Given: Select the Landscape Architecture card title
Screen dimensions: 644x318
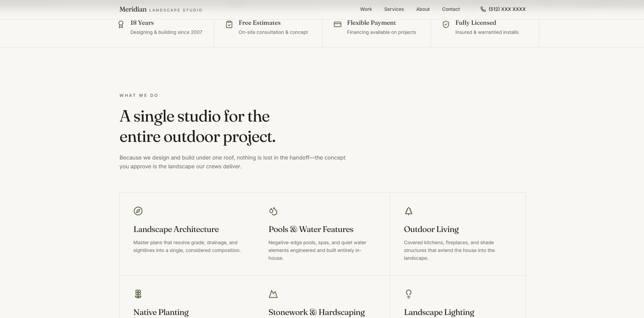Looking at the screenshot, I should pos(176,229).
